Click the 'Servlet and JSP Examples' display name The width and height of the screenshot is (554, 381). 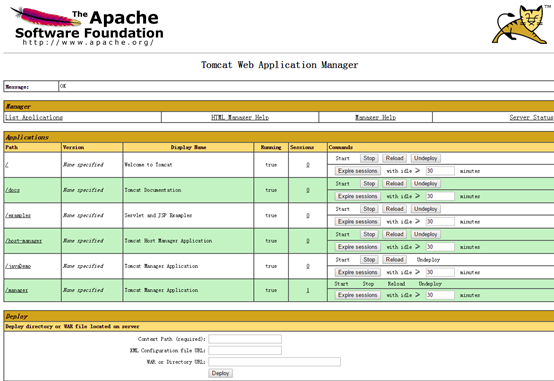pyautogui.click(x=158, y=215)
